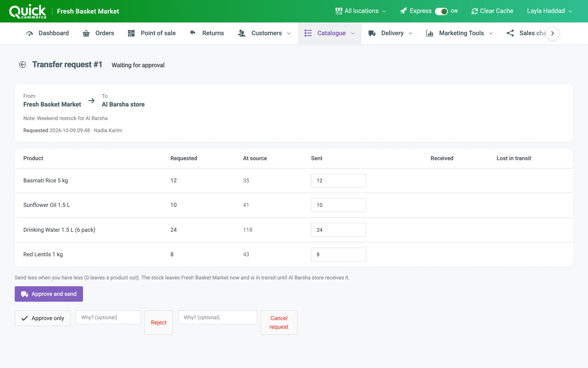Click the Point of sale register icon
Screen dimensions: 588x368
(131, 33)
